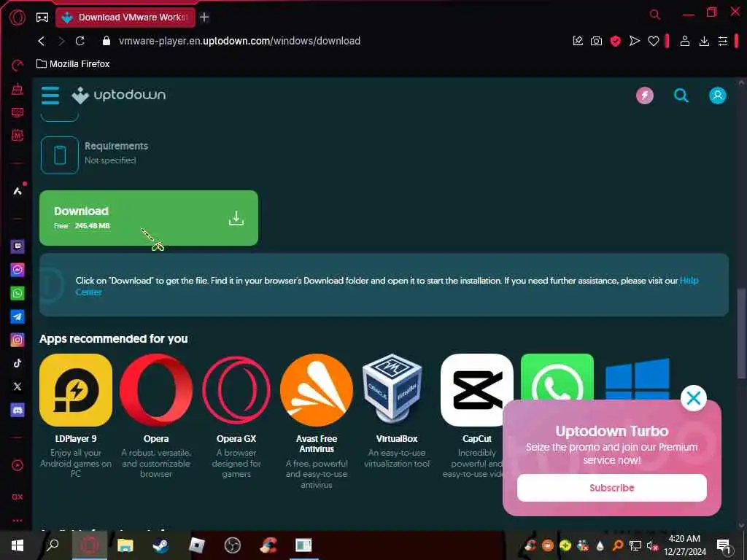Open OBS Studio from taskbar

click(x=233, y=545)
